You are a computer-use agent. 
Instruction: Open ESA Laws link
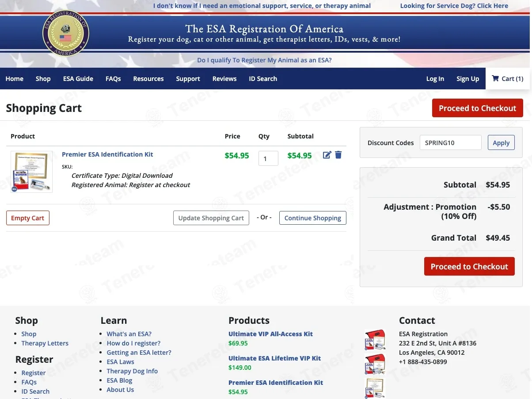(x=120, y=362)
